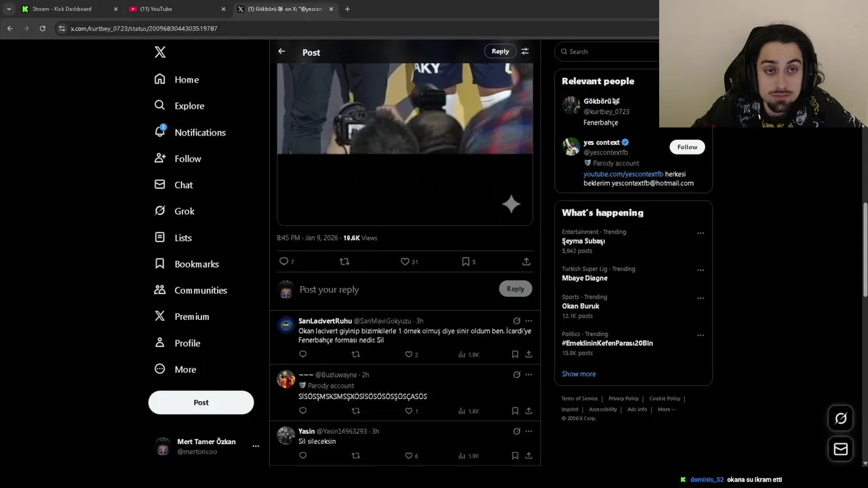Open the floating Messages envelope button

click(841, 449)
